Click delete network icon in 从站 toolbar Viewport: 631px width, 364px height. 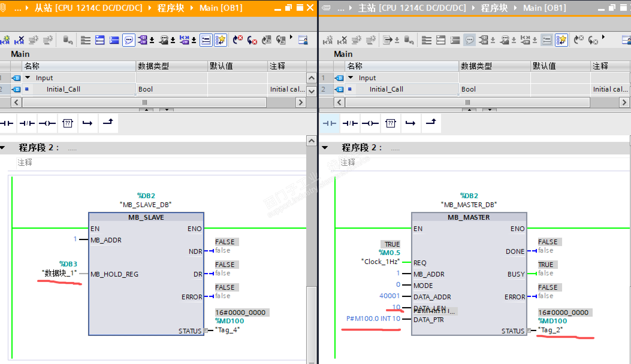(x=19, y=40)
